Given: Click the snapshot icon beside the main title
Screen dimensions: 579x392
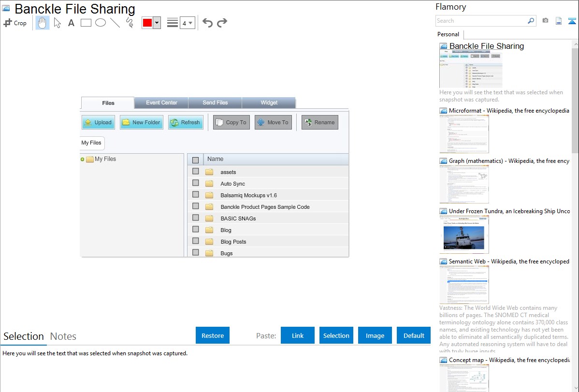Looking at the screenshot, I should tap(6, 8).
